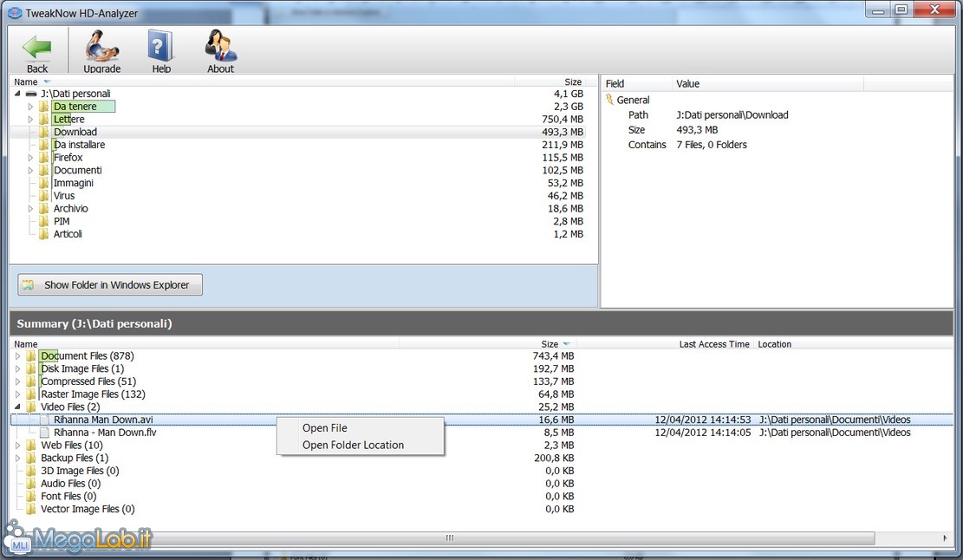Click the PIM folder icon
The height and width of the screenshot is (560, 963).
(43, 221)
